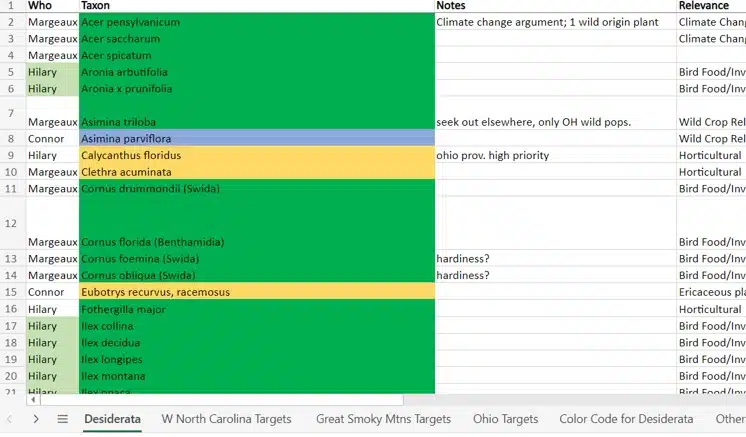746x437 pixels.
Task: Click Margeaux cell in row 2
Action: tap(52, 22)
